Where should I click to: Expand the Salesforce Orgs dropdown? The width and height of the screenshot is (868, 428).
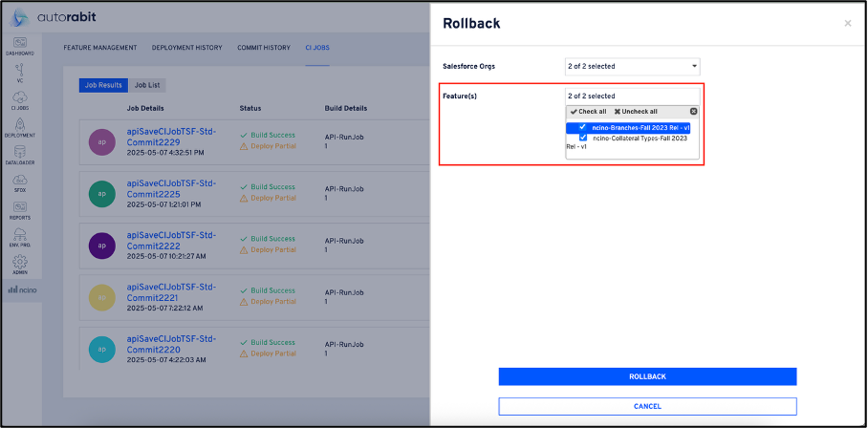click(x=632, y=66)
